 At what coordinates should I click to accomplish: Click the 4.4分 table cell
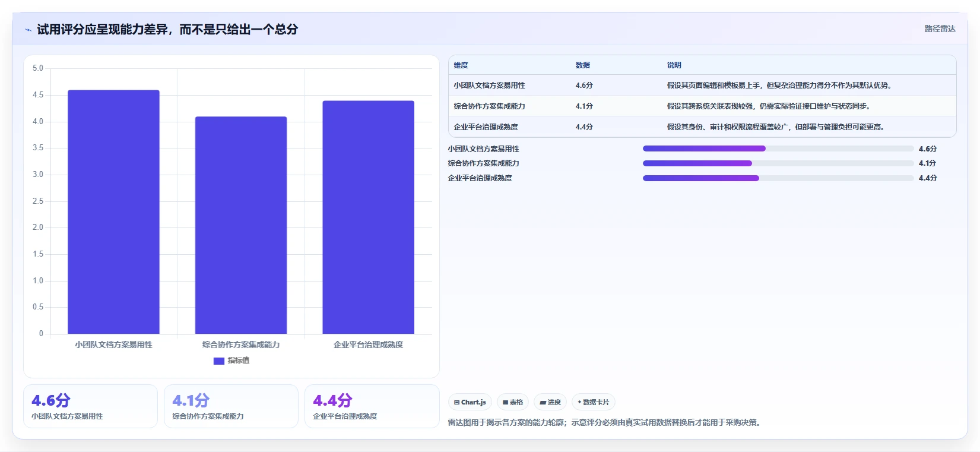point(584,127)
